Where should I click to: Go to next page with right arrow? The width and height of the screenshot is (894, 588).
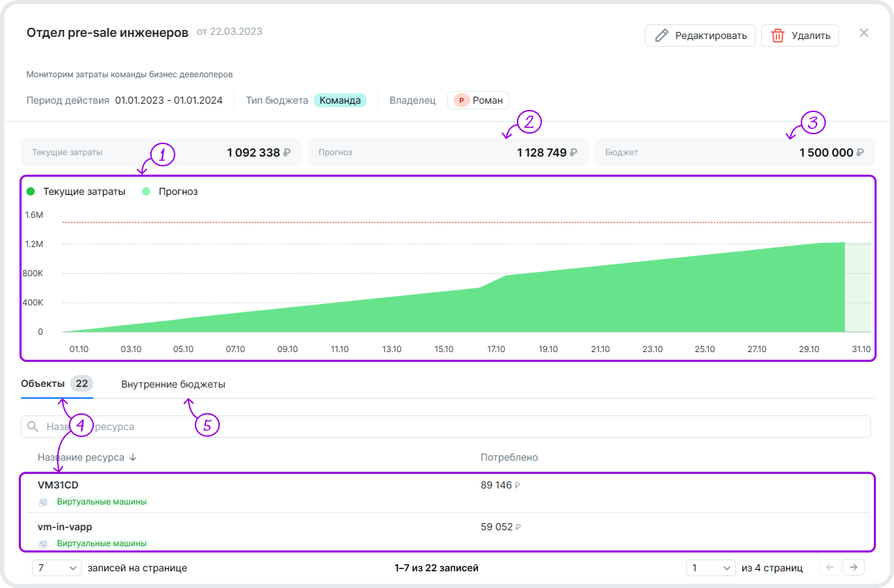pos(854,567)
